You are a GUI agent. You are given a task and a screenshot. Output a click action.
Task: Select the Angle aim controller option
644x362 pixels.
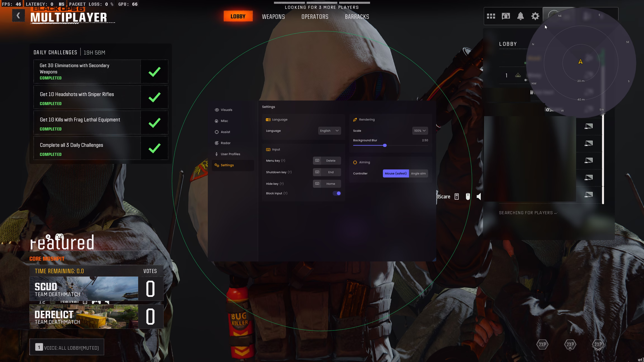pyautogui.click(x=418, y=173)
